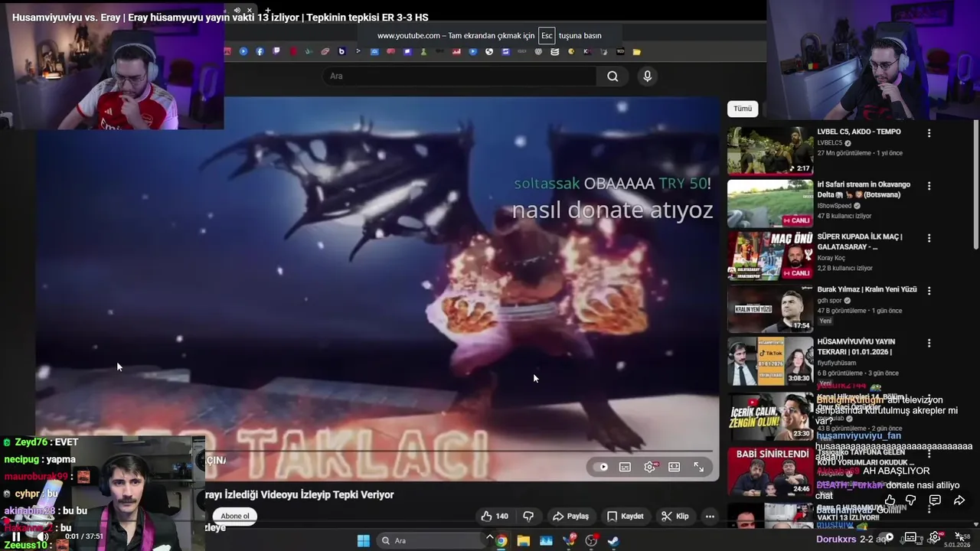Open Windows Start menu
This screenshot has width=980, height=551.
tap(364, 540)
